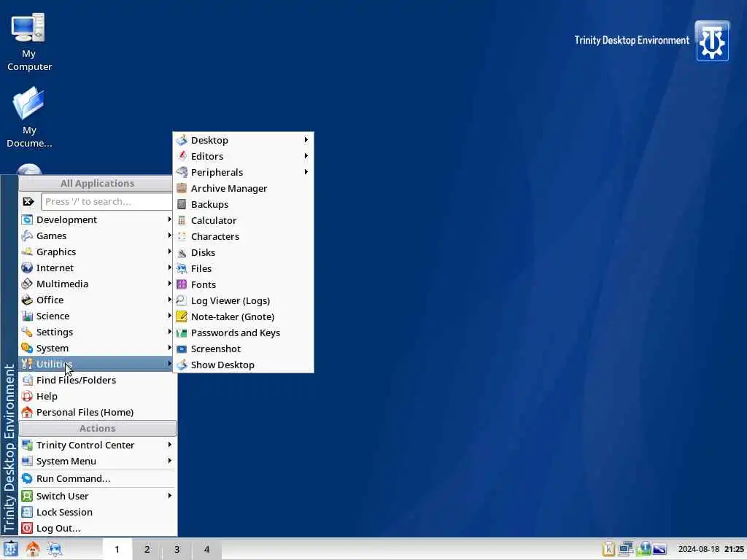Image resolution: width=747 pixels, height=560 pixels.
Task: Click the Passwords and Keys icon
Action: [182, 332]
